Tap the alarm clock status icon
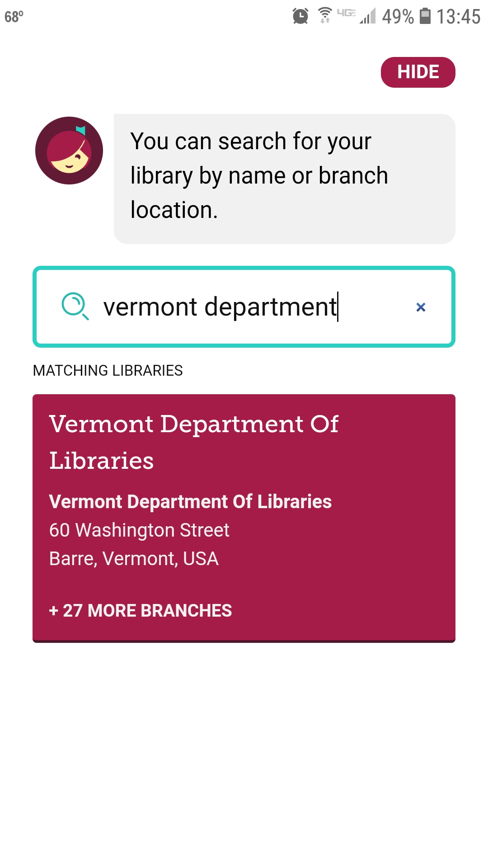 tap(300, 16)
